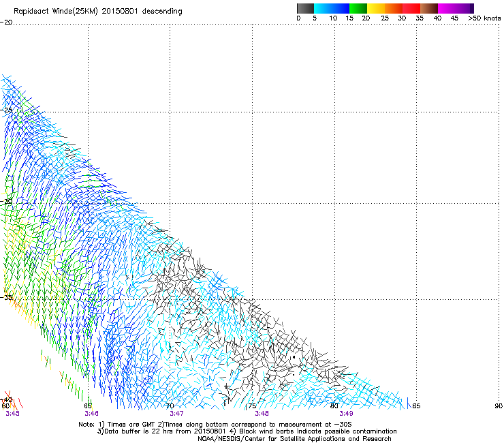Image resolution: width=504 pixels, height=443 pixels.
Task: Pick the yellow 20-25 knots color segment
Action: (x=376, y=8)
